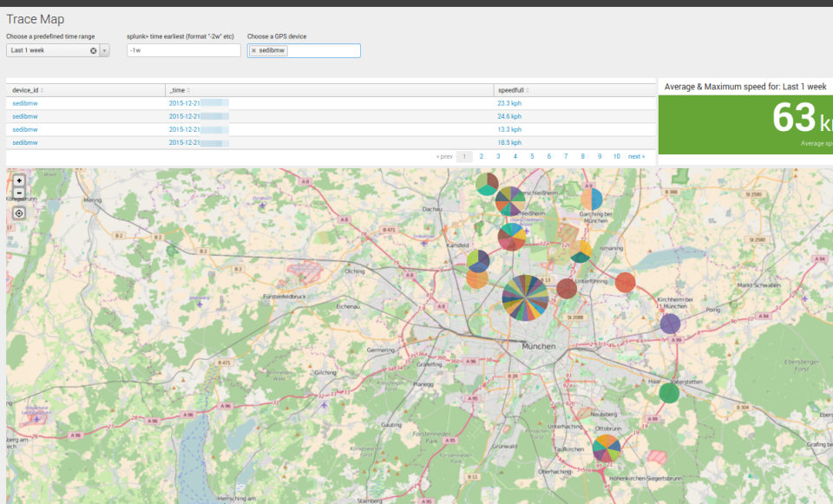
Task: Go to results page 7
Action: pyautogui.click(x=566, y=157)
